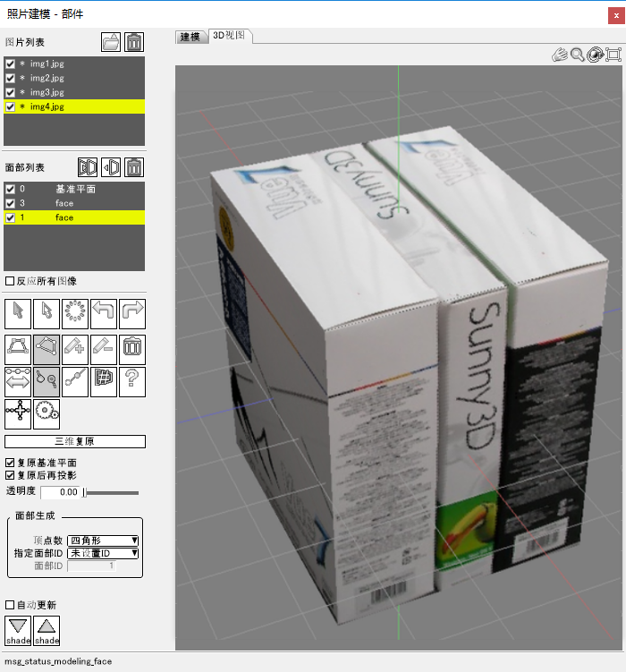The width and height of the screenshot is (626, 672).
Task: Click the redo arrow icon
Action: 132,314
